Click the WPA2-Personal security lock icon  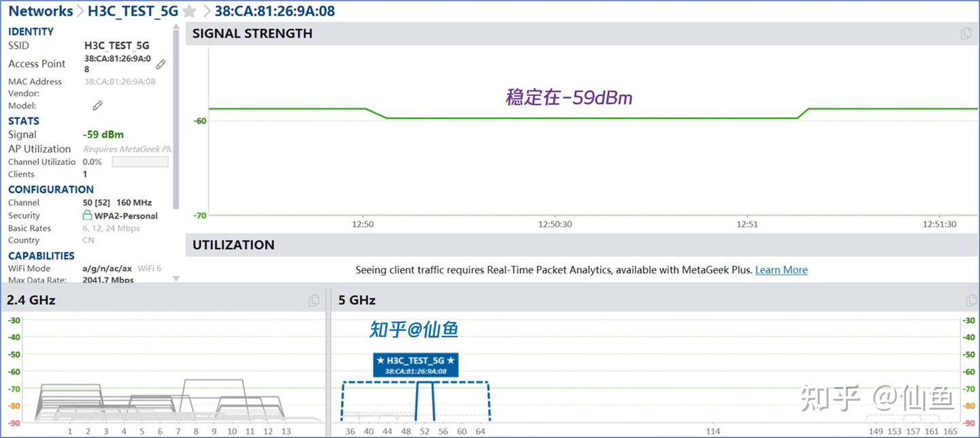[x=87, y=215]
